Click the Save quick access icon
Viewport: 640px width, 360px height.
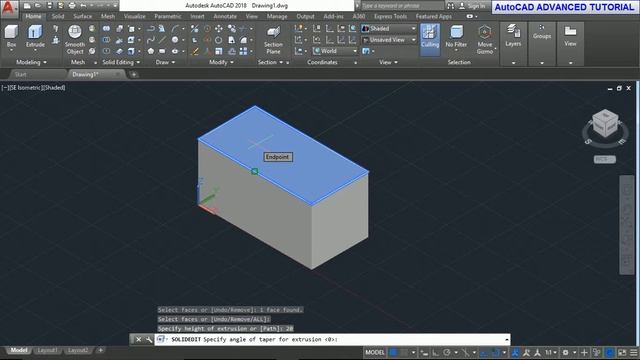[49, 6]
